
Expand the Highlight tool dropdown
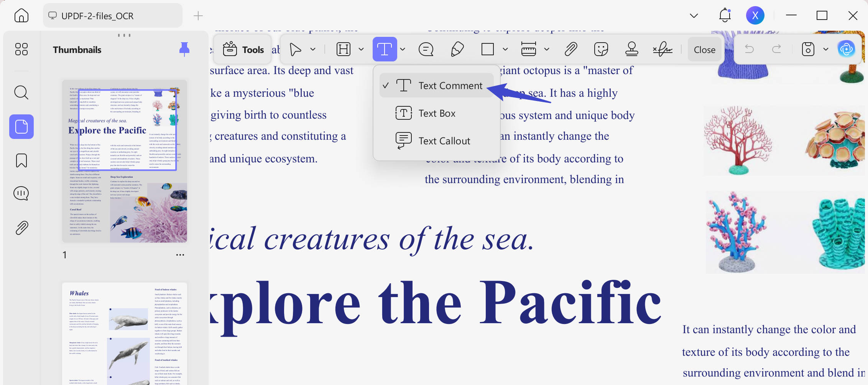(x=361, y=49)
